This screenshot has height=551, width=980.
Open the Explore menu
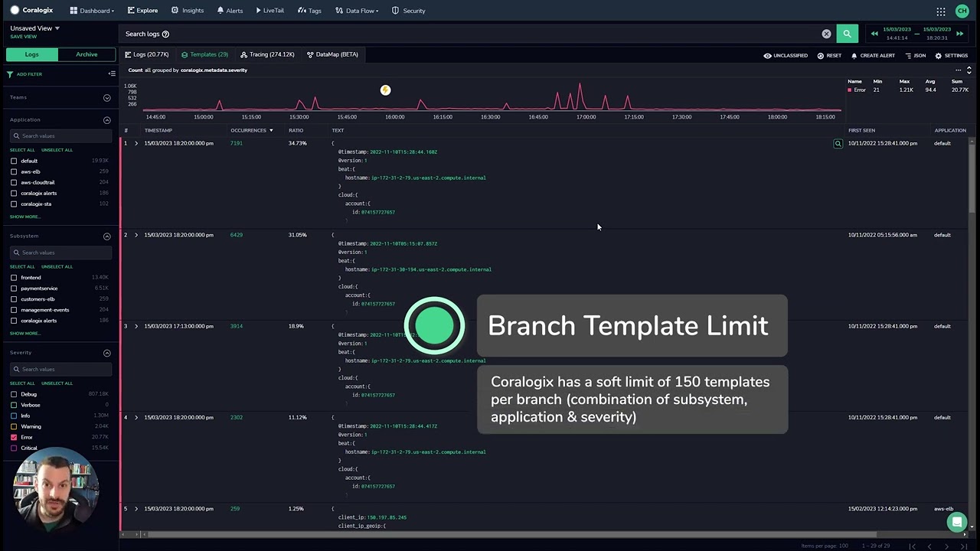142,11
